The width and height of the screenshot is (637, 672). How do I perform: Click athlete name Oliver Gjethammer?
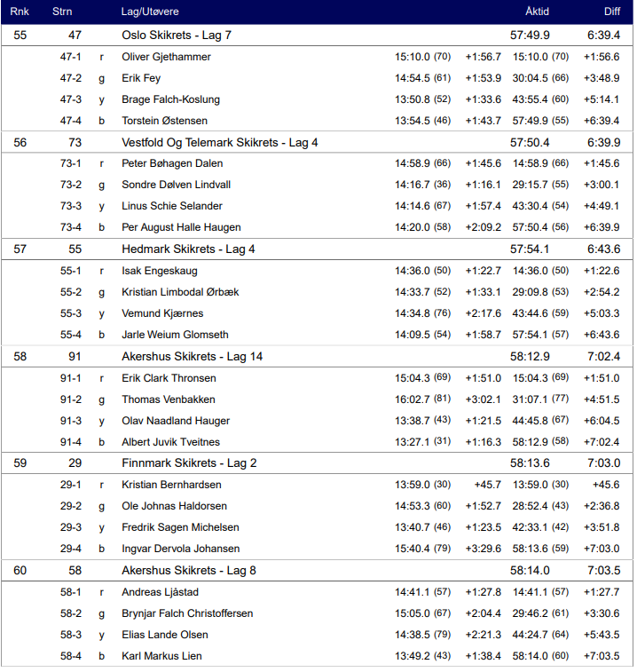tap(166, 57)
